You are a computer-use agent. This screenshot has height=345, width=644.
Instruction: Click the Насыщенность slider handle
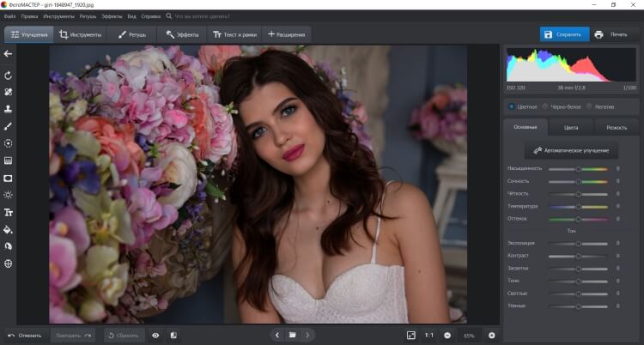(578, 169)
